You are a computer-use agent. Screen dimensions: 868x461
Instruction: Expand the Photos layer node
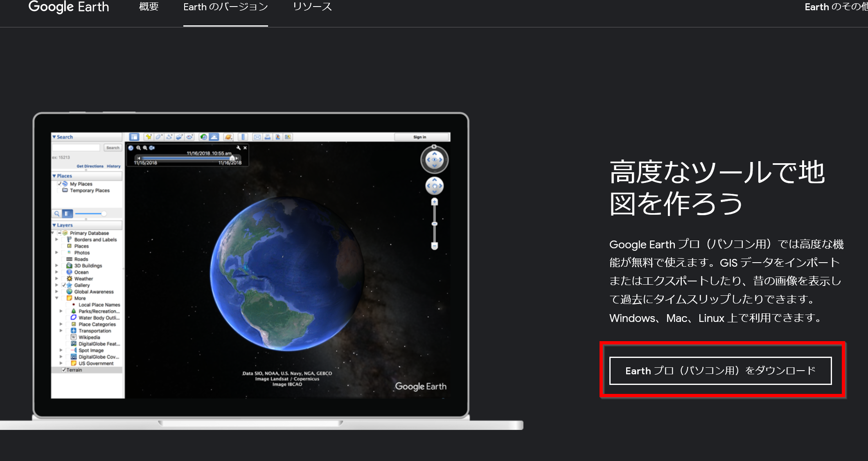pos(56,252)
